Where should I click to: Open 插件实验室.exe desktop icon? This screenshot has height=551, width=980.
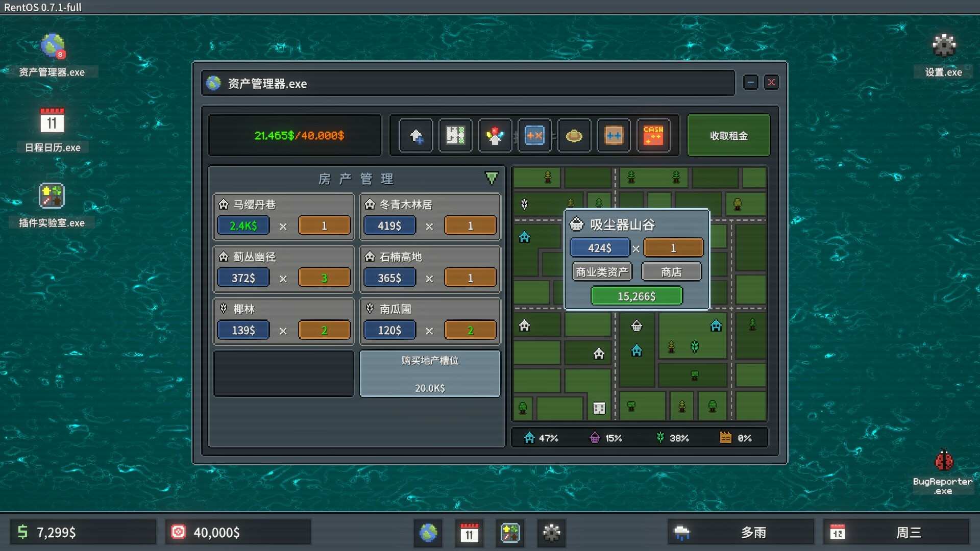(52, 196)
